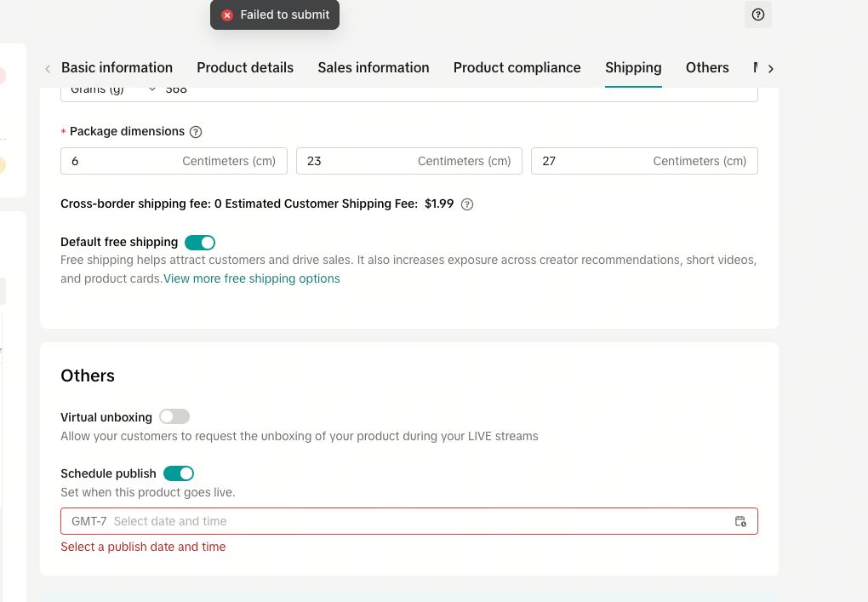Image resolution: width=868 pixels, height=602 pixels.
Task: Open the calendar icon in the date field
Action: click(740, 521)
